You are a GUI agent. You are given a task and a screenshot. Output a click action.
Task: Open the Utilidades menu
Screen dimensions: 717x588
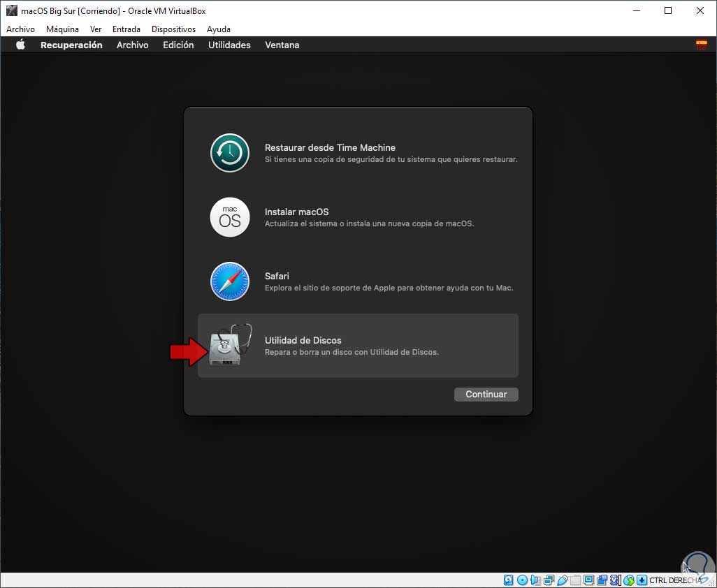(x=229, y=45)
